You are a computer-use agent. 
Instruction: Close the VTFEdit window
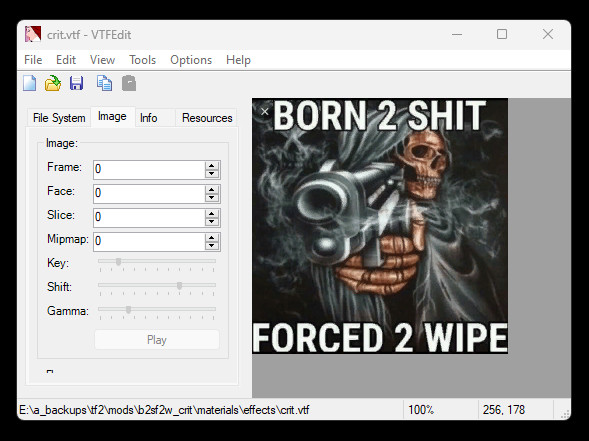pos(548,35)
